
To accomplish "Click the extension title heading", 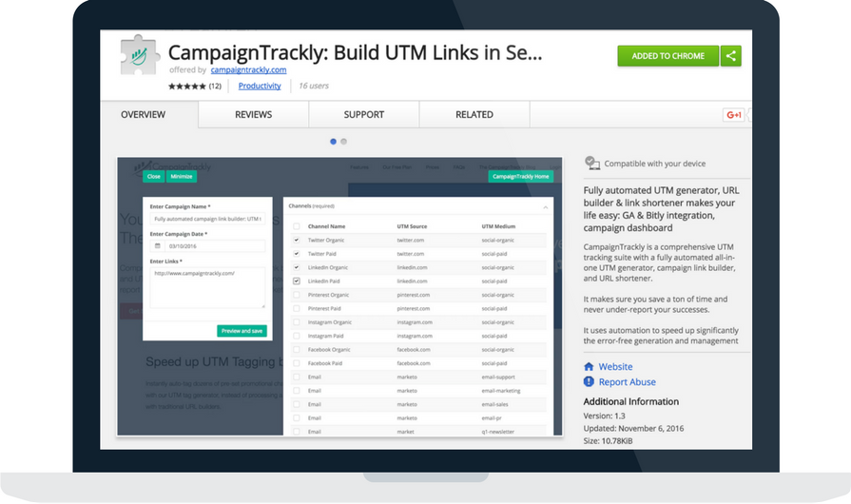I will pyautogui.click(x=355, y=53).
